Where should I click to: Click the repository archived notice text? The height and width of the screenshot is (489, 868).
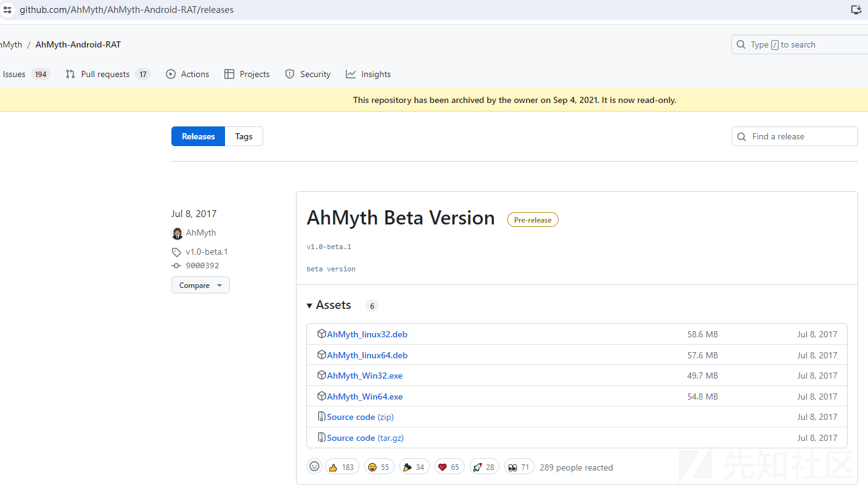(x=515, y=100)
